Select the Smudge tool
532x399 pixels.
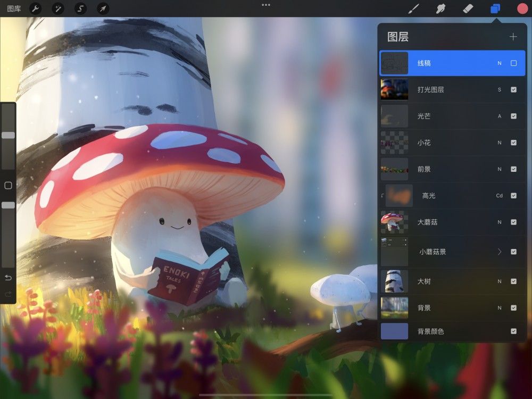coord(440,8)
